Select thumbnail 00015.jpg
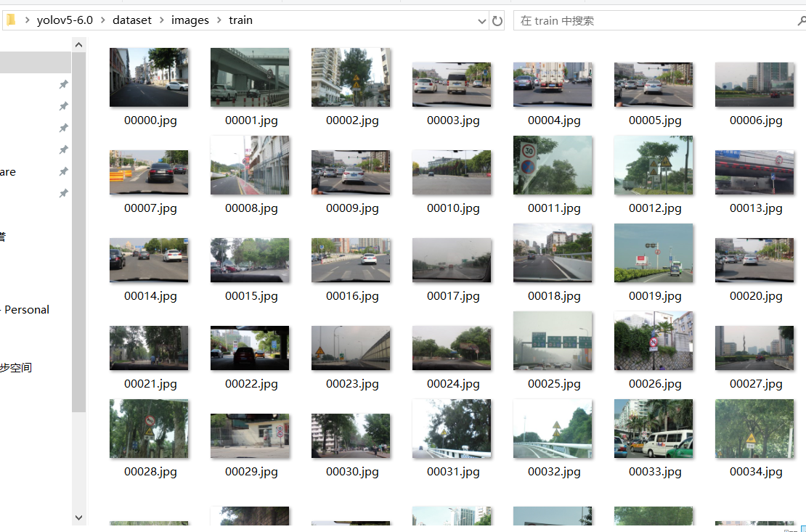This screenshot has width=806, height=532. 250,260
